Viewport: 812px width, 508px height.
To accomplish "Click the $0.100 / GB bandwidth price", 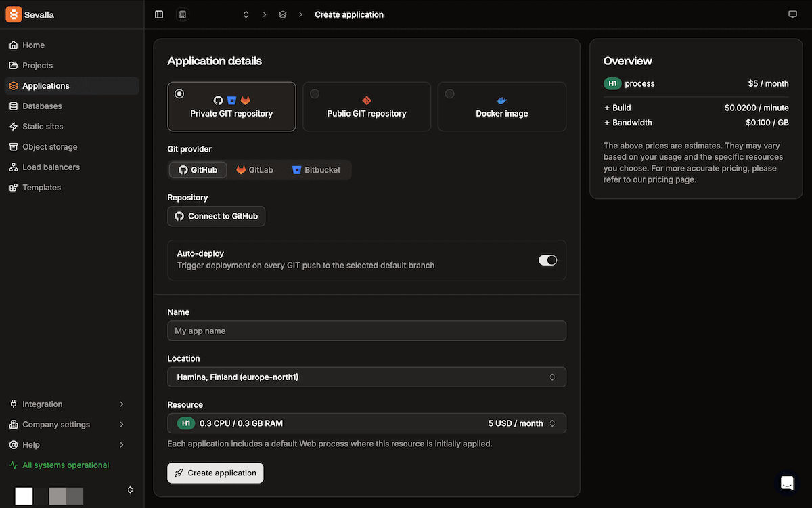I will point(767,123).
